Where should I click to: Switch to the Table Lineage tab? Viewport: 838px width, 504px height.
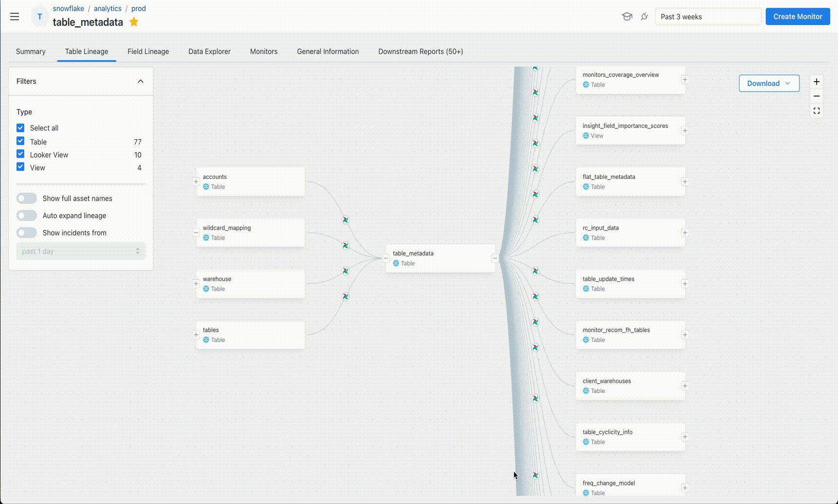87,52
